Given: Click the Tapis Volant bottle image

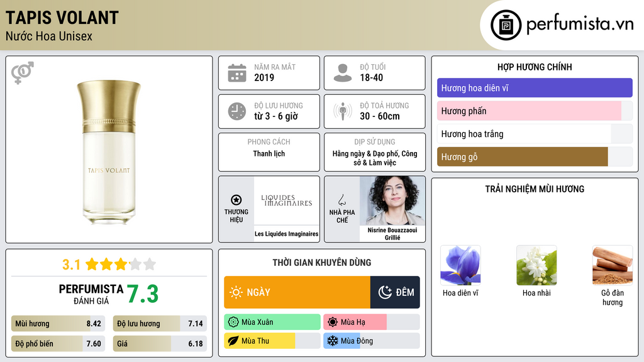Looking at the screenshot, I should coord(109,152).
